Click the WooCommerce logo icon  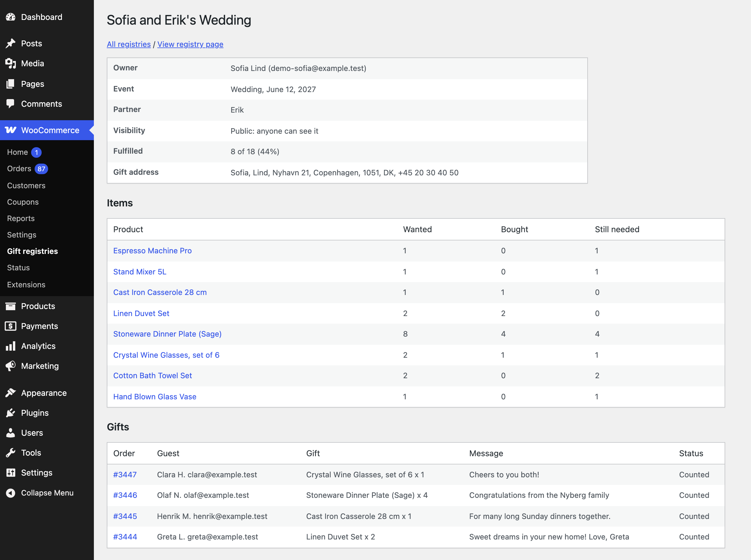point(11,130)
